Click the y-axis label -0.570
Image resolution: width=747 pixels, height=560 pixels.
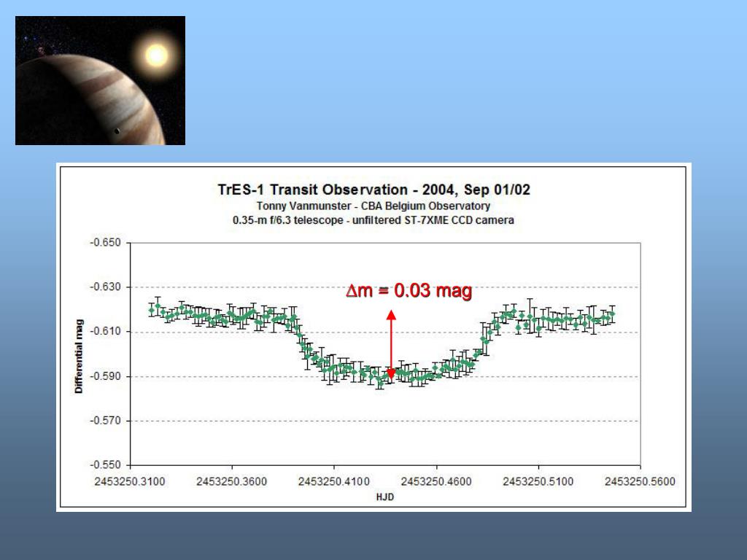(x=105, y=421)
